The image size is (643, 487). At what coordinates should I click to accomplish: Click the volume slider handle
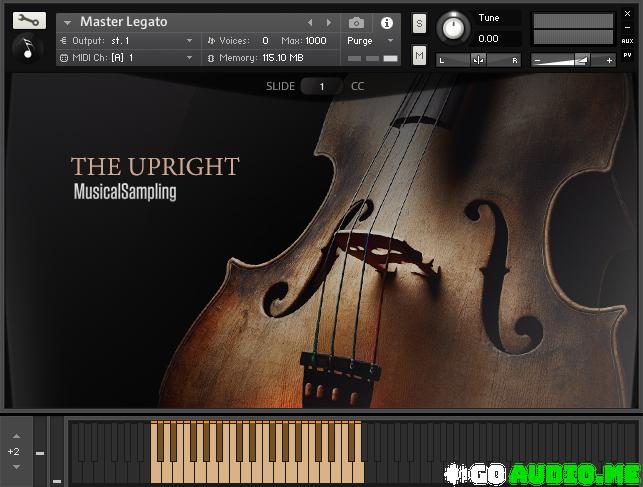pos(582,60)
